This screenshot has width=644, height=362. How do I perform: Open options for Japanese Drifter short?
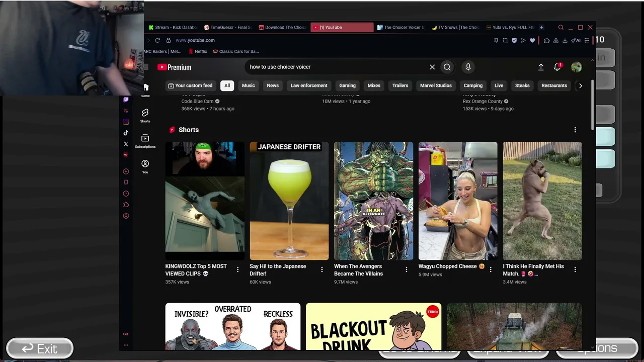click(x=322, y=269)
